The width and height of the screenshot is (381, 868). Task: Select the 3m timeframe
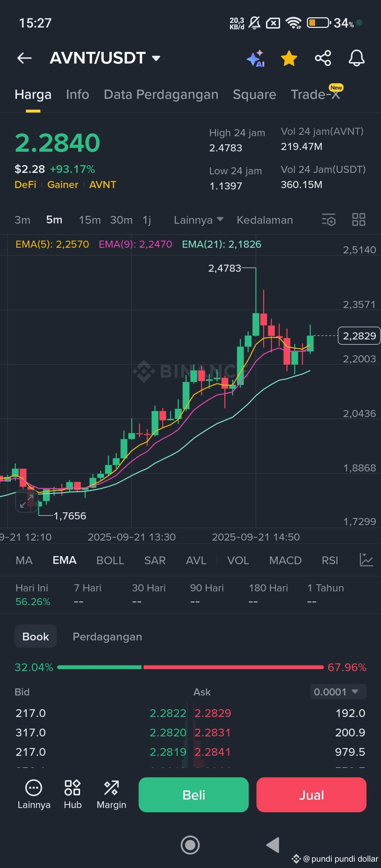22,220
